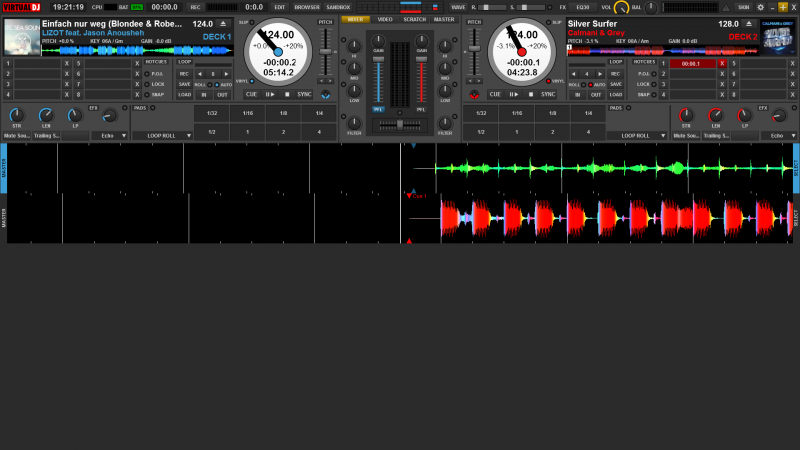
Task: Delete hotcue 3 on Deck 1
Action: [66, 84]
